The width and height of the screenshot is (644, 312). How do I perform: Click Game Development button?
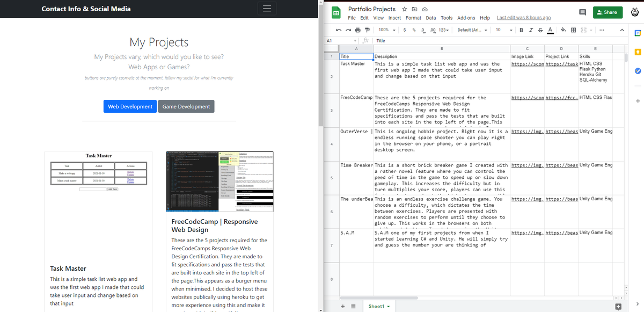(186, 106)
